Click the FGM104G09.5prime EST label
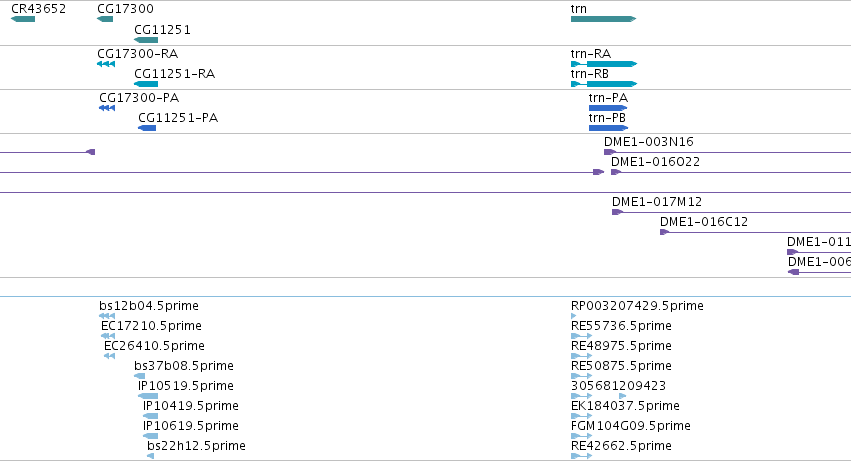This screenshot has width=851, height=461. point(631,426)
